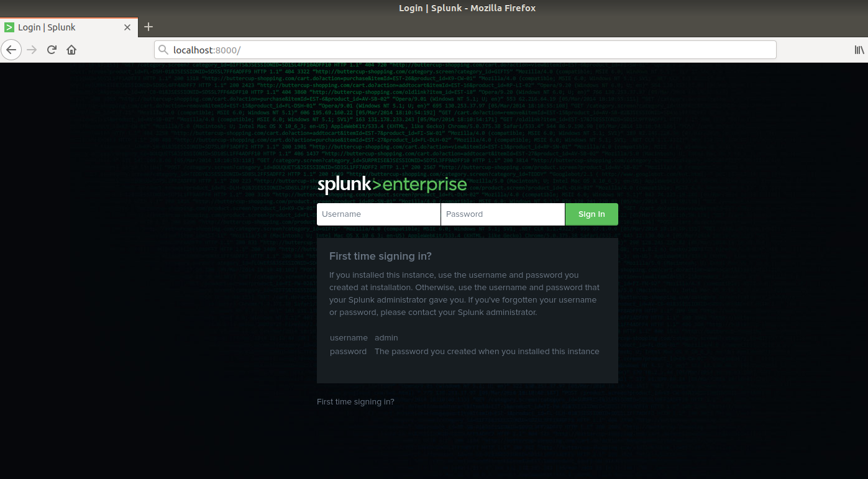Viewport: 868px width, 479px height.
Task: Open a new tab with plus button
Action: pyautogui.click(x=148, y=27)
